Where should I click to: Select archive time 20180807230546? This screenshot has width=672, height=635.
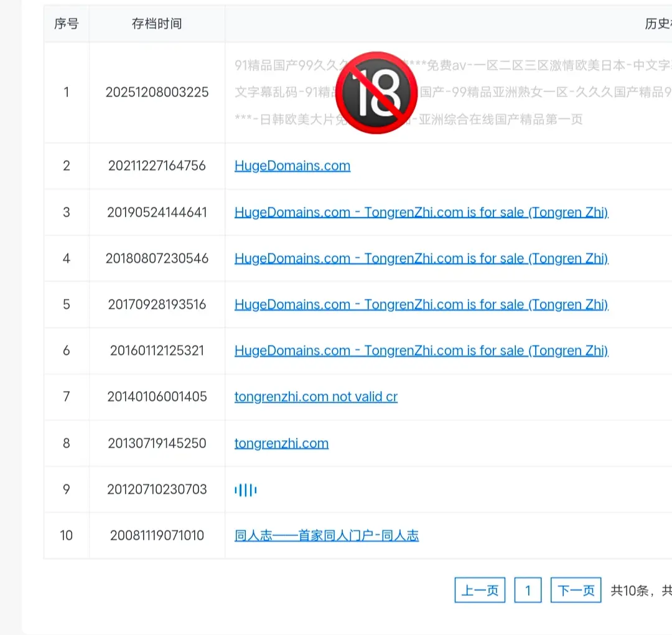(157, 258)
